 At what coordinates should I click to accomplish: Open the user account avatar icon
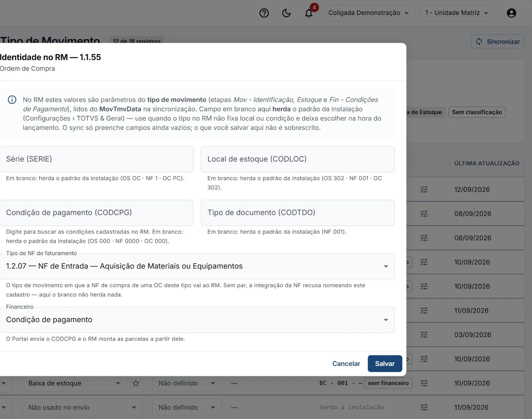coord(511,13)
